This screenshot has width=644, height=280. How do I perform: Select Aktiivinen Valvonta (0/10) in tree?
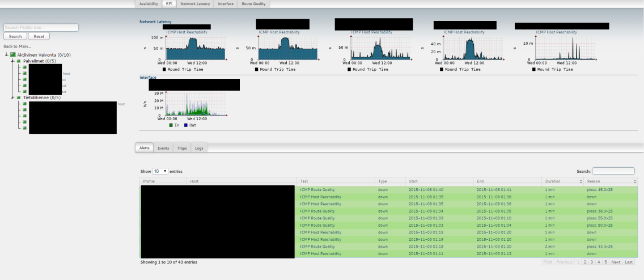coord(44,54)
